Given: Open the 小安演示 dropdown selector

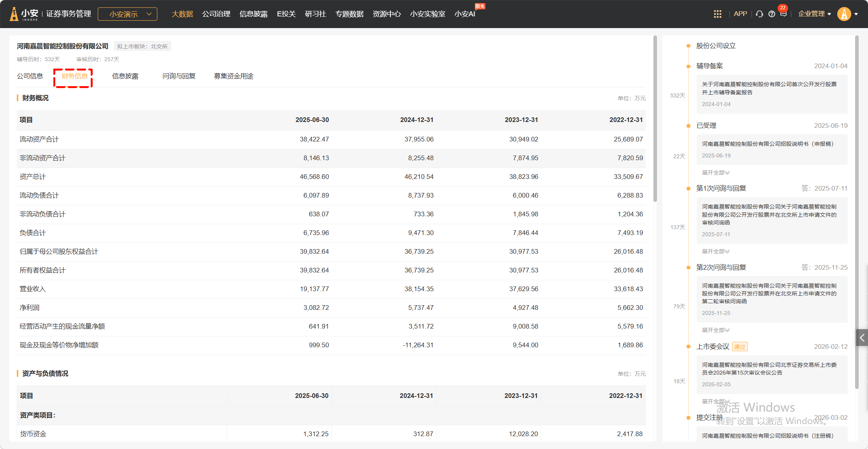Looking at the screenshot, I should pyautogui.click(x=127, y=14).
